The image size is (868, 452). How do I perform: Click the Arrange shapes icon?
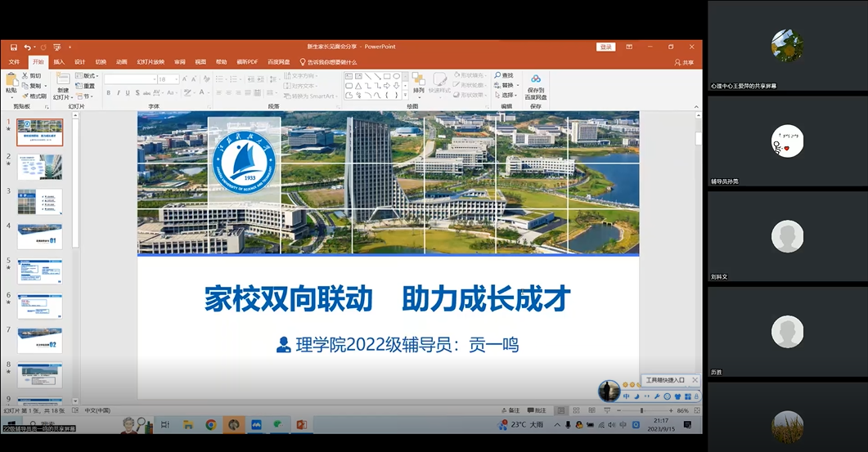click(x=418, y=79)
